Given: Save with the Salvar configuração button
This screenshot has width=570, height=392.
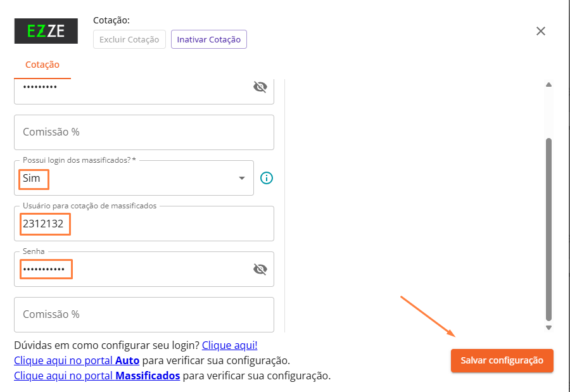Looking at the screenshot, I should pyautogui.click(x=502, y=360).
